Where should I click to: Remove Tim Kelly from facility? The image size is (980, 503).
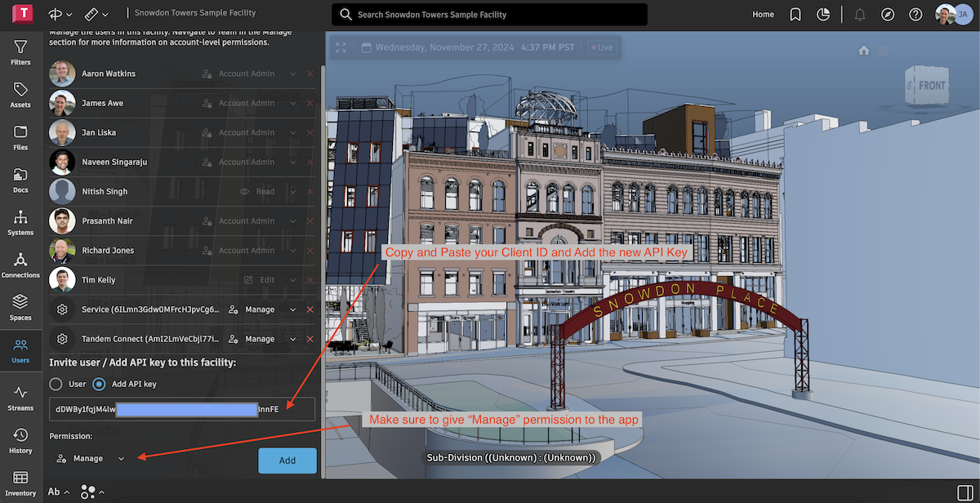pyautogui.click(x=310, y=279)
